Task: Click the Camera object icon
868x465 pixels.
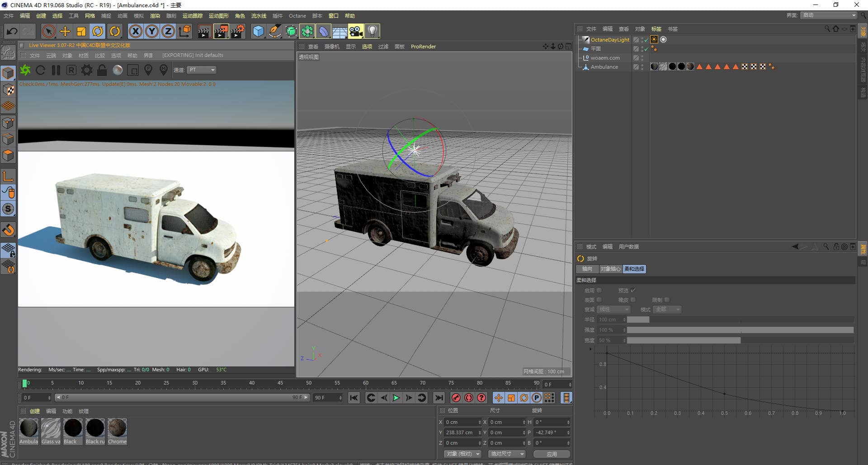Action: [356, 31]
